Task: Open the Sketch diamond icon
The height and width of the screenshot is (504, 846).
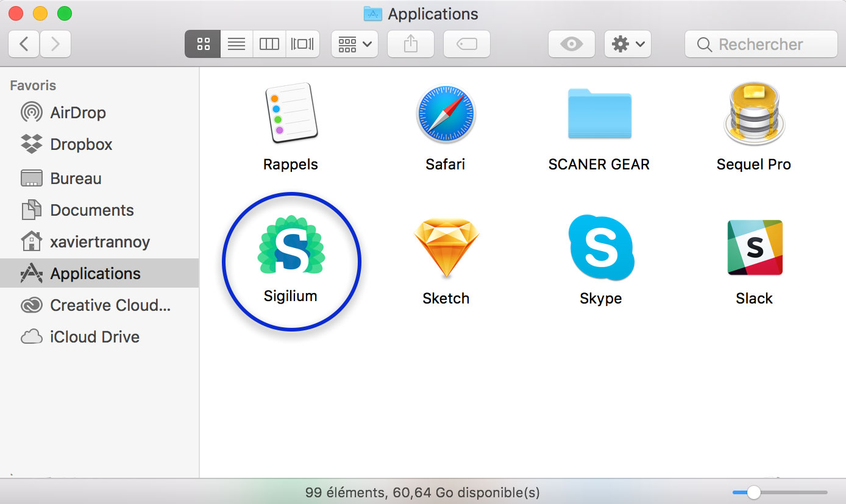Action: [x=446, y=249]
